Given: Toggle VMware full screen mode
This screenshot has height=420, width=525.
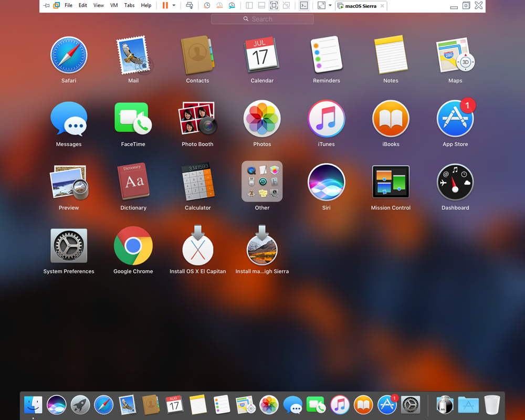Looking at the screenshot, I should 274,6.
